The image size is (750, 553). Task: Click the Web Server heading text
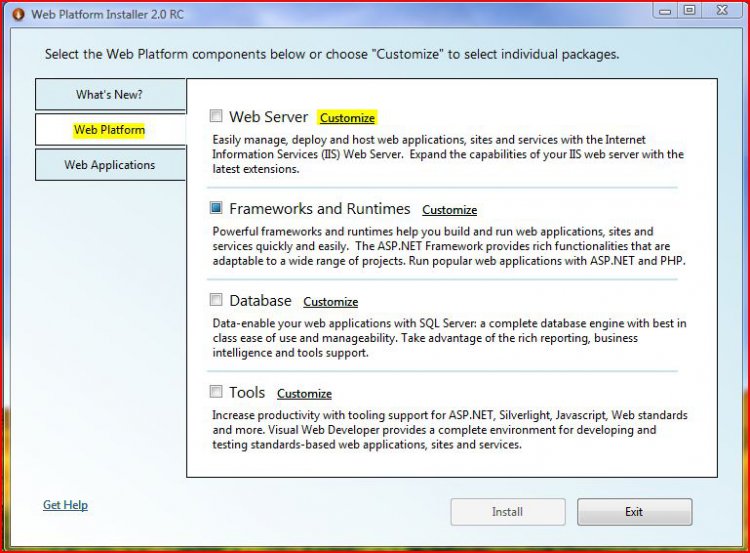click(268, 117)
